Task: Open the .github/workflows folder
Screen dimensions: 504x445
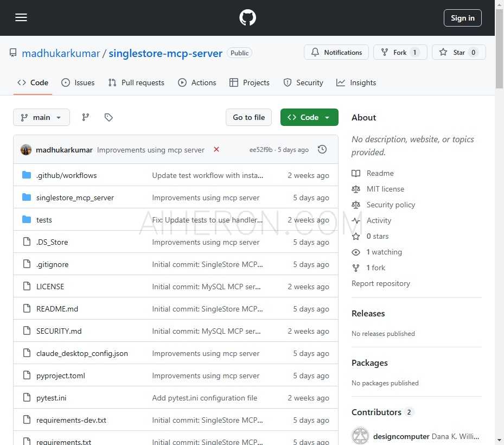Action: point(67,175)
